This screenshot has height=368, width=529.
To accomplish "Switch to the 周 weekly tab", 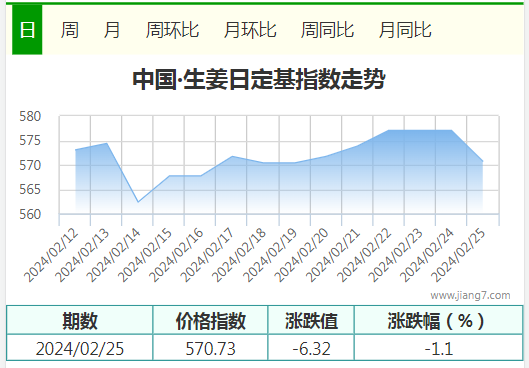I will [70, 30].
